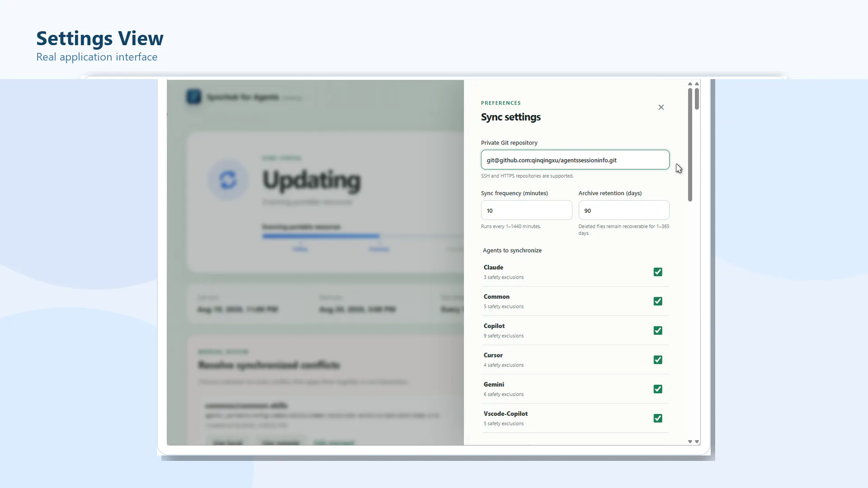Toggle the Copilot agent checkbox
Viewport: 868px width, 488px height.
coord(658,331)
